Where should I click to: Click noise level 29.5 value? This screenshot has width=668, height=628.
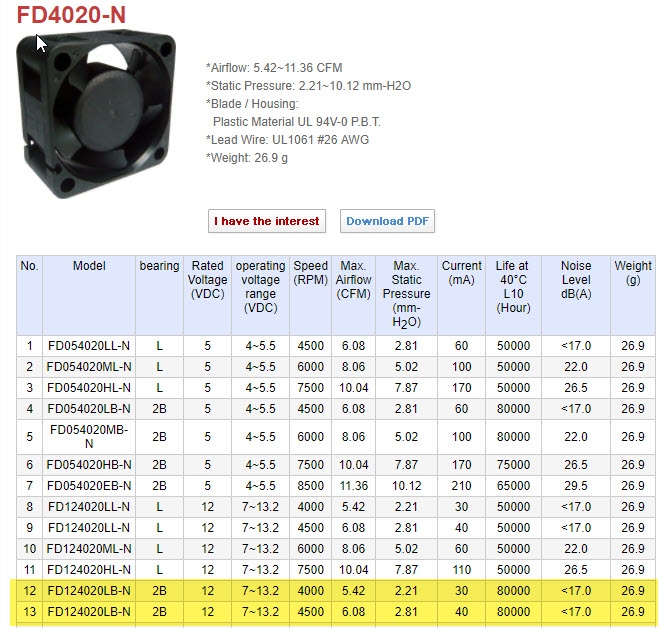[x=576, y=486]
